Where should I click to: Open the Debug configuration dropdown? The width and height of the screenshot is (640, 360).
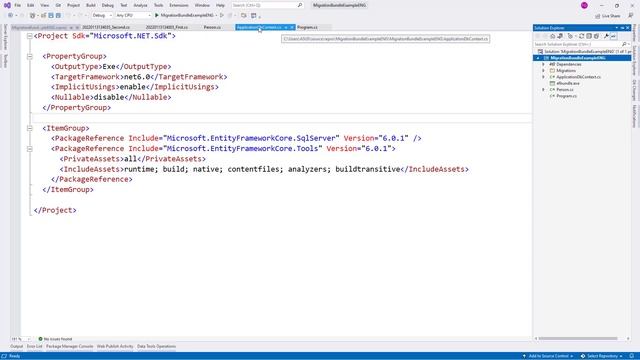(102, 16)
